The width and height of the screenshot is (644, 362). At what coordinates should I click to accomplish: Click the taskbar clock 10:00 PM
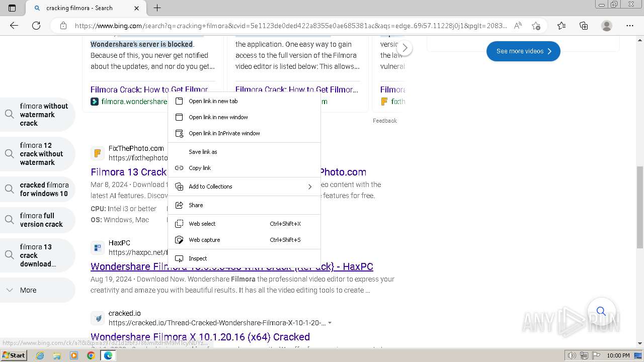point(618,355)
